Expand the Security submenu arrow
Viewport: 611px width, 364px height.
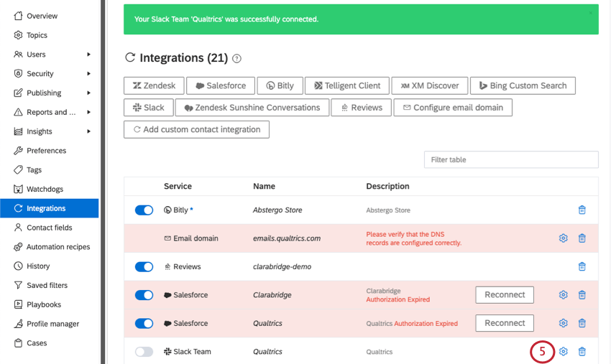tap(89, 73)
